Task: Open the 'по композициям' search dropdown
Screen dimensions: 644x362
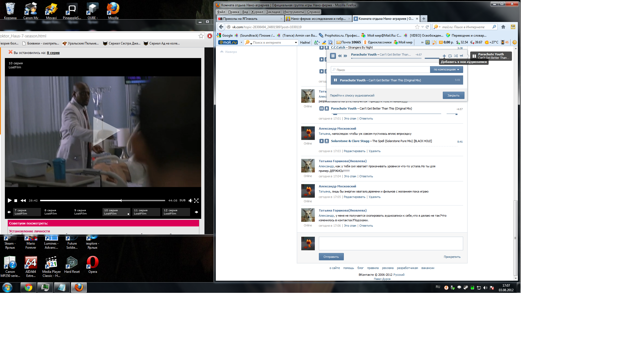Action: tap(446, 70)
